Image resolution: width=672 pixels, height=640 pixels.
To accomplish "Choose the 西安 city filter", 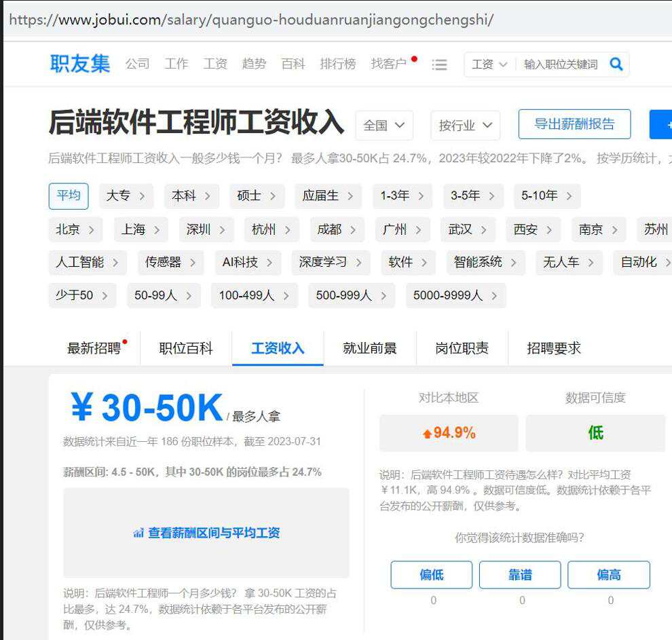I will [x=534, y=229].
